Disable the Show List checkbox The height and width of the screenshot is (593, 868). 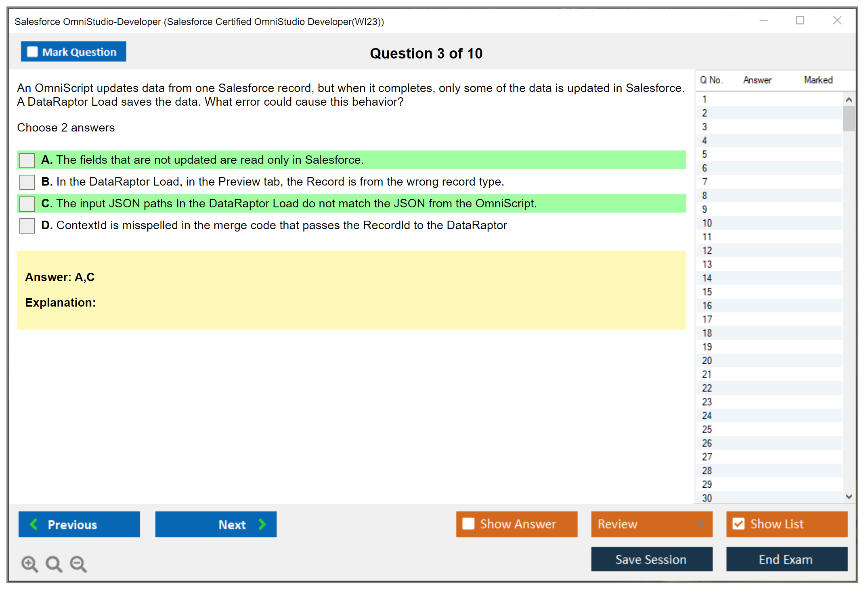738,524
